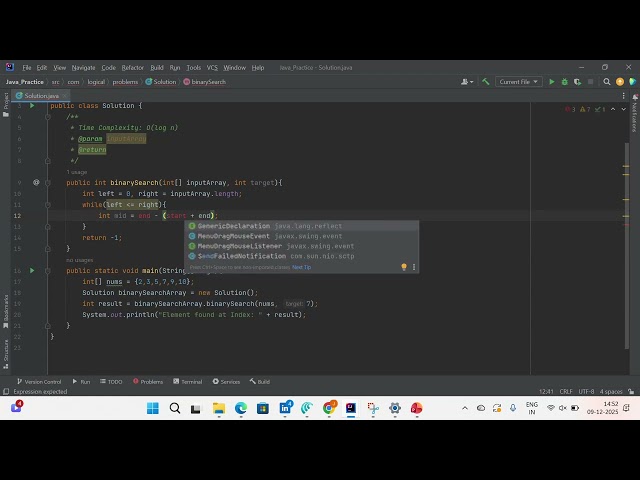
Task: Click the warnings count indicator
Action: point(585,109)
